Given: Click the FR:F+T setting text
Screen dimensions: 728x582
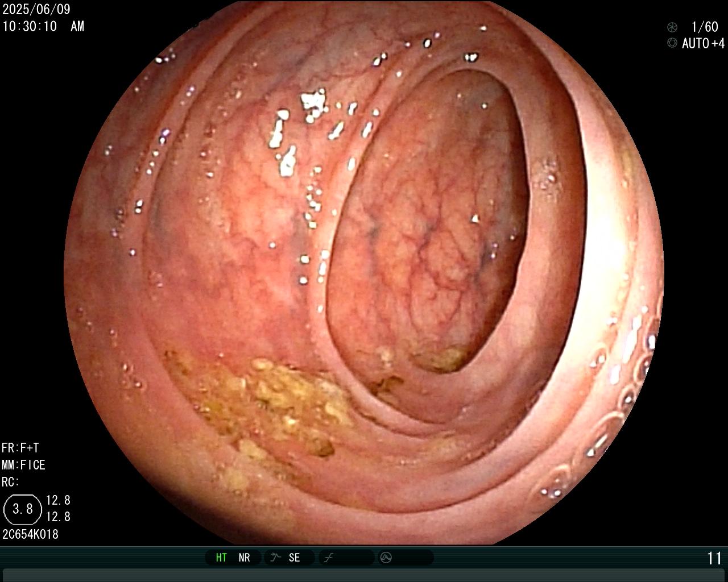Looking at the screenshot, I should (20, 448).
